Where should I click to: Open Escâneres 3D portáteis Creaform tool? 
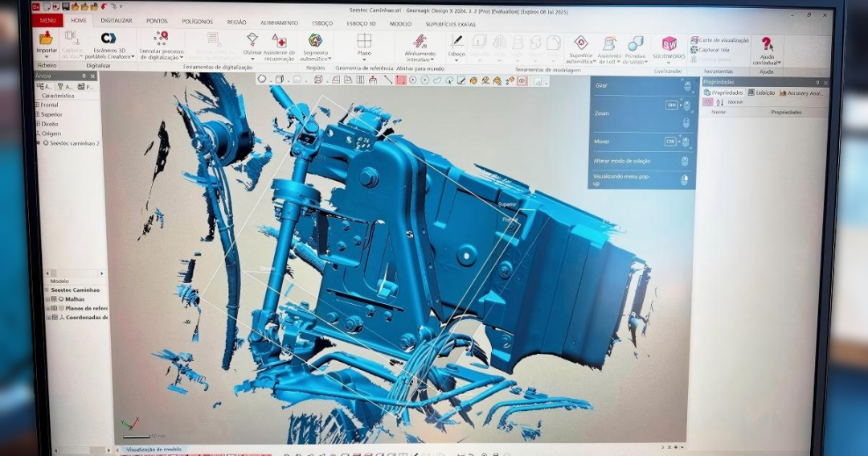tap(108, 39)
